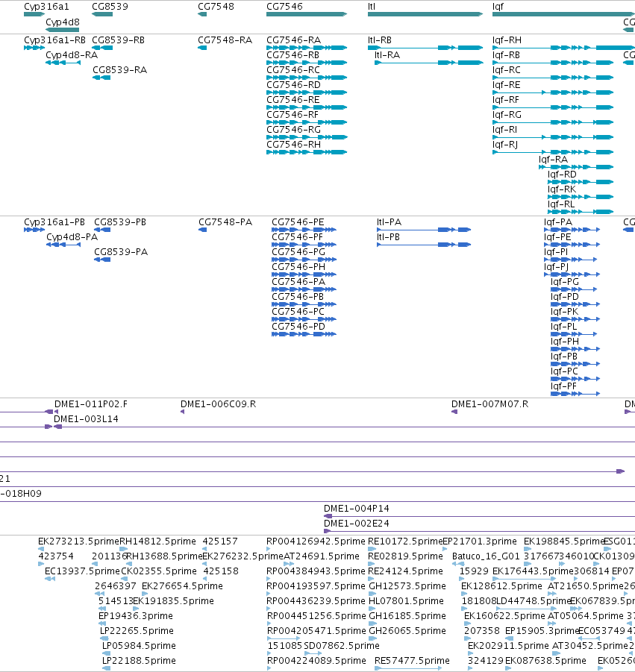This screenshot has height=672, width=635.
Task: Select the Cyp316a1 gene label
Action: point(46,7)
